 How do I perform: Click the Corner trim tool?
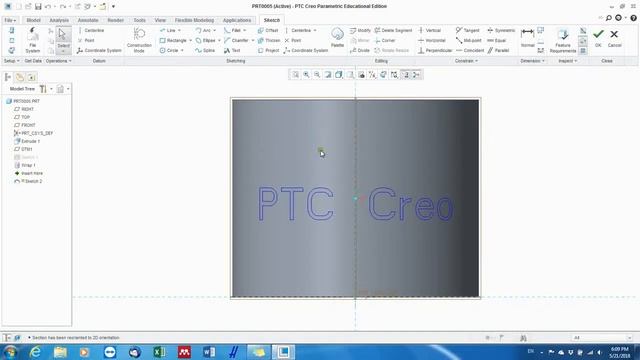click(x=385, y=40)
